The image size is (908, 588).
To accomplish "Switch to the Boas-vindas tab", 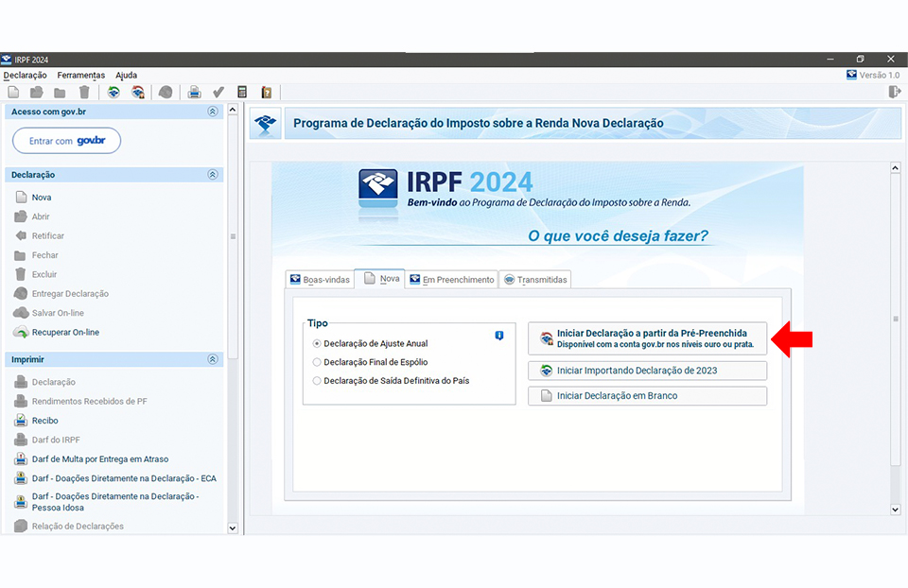I will (320, 280).
